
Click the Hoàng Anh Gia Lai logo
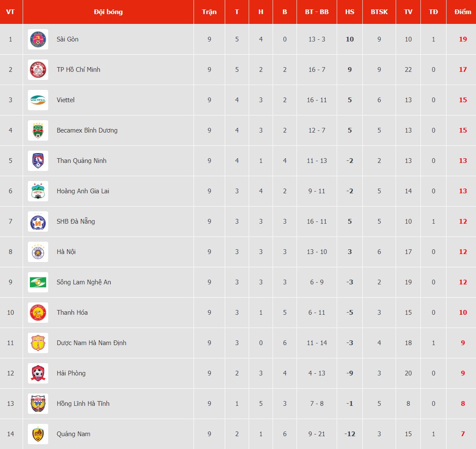(x=38, y=191)
